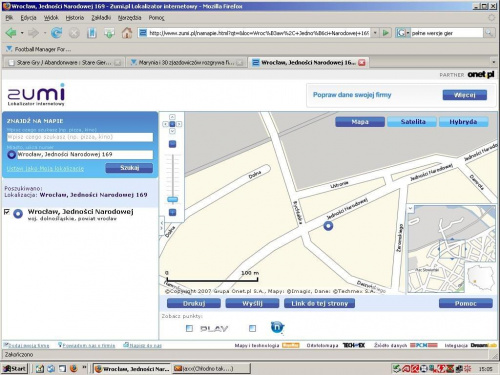Image resolution: width=500 pixels, height=375 pixels.
Task: Click the bookmarks toolbar icon beside stop
Action: click(x=92, y=33)
